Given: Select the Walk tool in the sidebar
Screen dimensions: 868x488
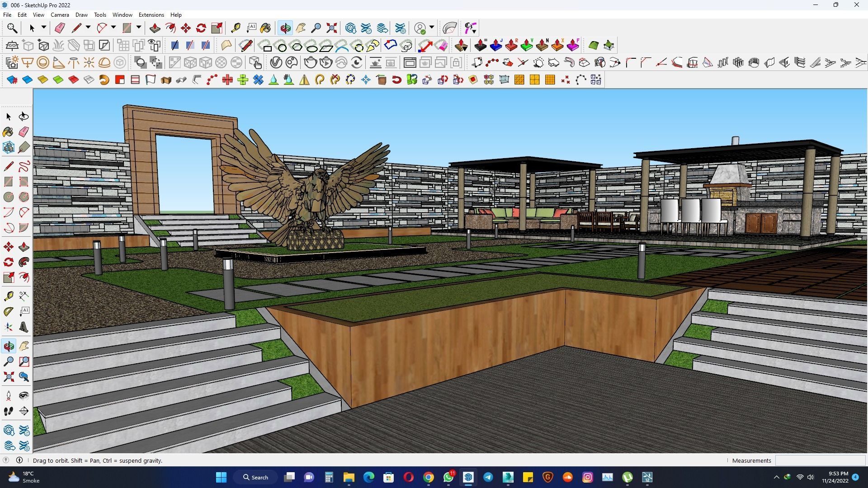Looking at the screenshot, I should pyautogui.click(x=8, y=411).
